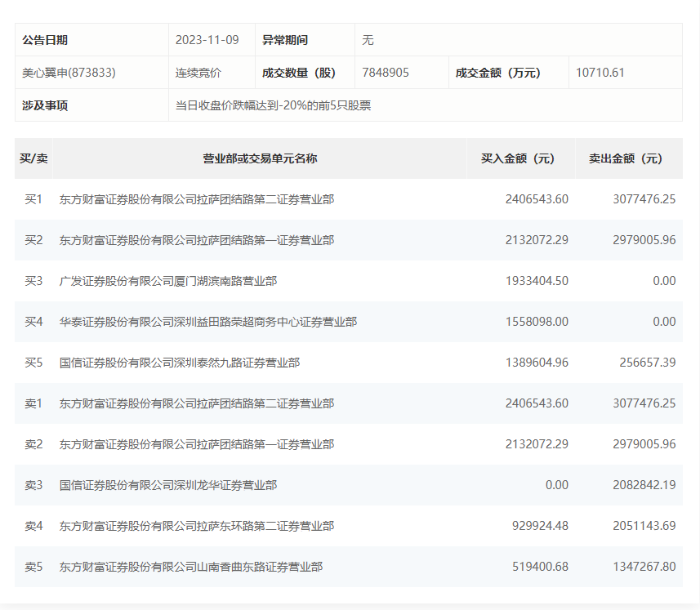Click the 公告日期 label cell
Screen dimensions: 700x610
click(x=91, y=40)
